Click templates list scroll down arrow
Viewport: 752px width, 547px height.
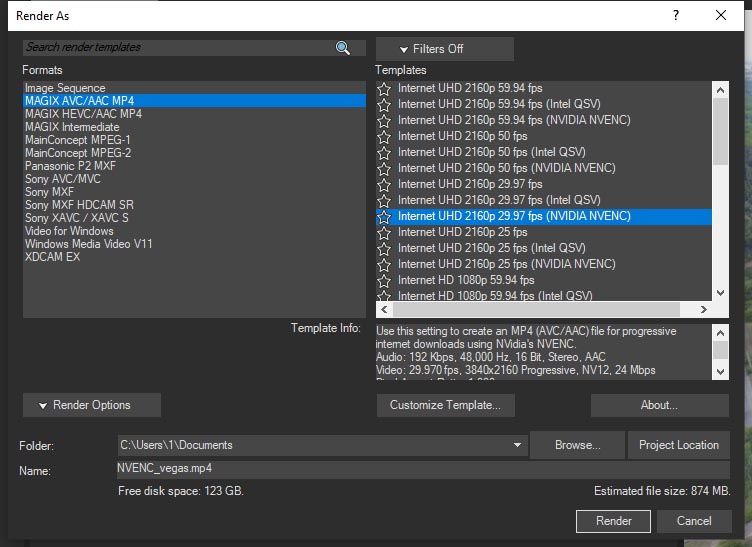(x=720, y=293)
